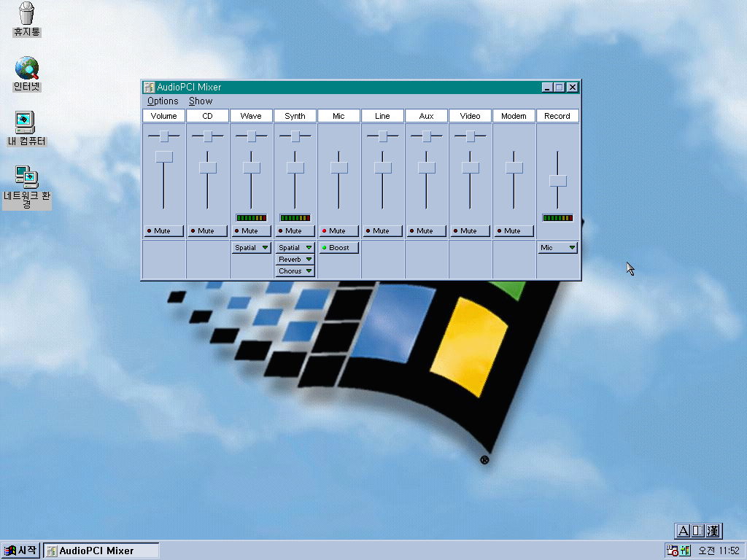Click the Wave level meter

click(x=252, y=218)
